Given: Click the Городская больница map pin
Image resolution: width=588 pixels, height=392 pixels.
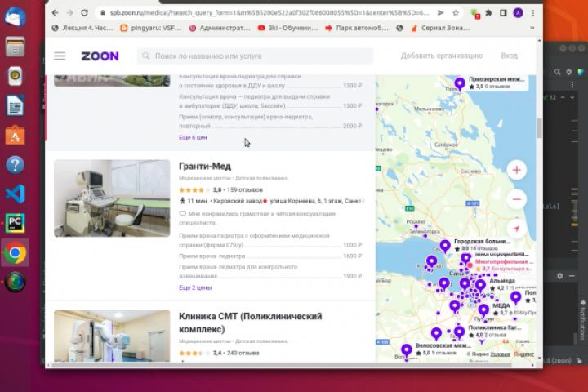Looking at the screenshot, I should coord(445,246).
